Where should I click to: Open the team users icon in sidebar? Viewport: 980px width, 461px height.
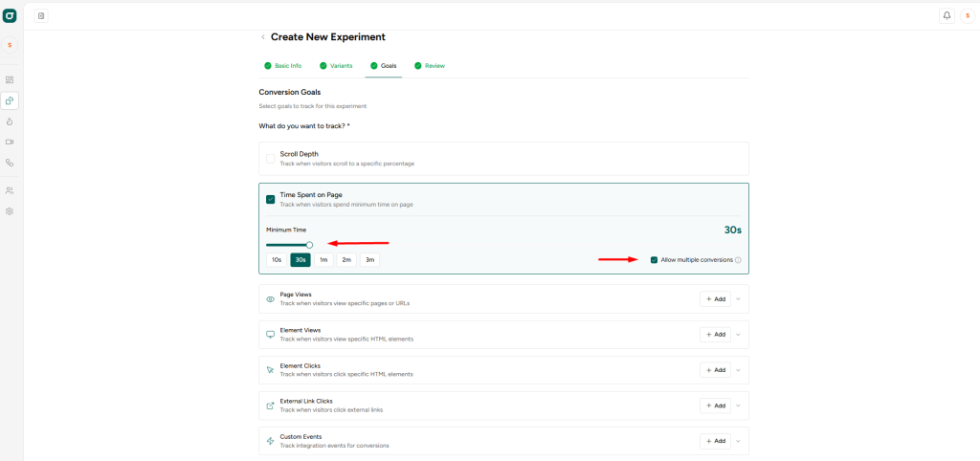pos(10,190)
